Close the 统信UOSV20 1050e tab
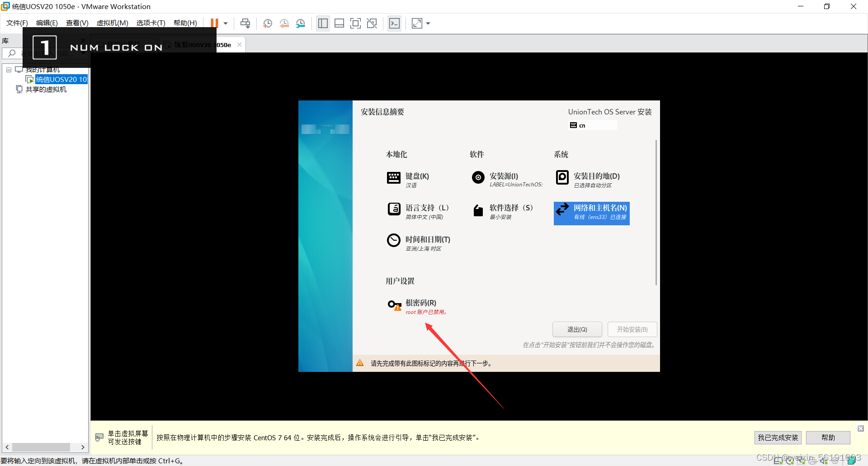This screenshot has height=466, width=868. (239, 45)
